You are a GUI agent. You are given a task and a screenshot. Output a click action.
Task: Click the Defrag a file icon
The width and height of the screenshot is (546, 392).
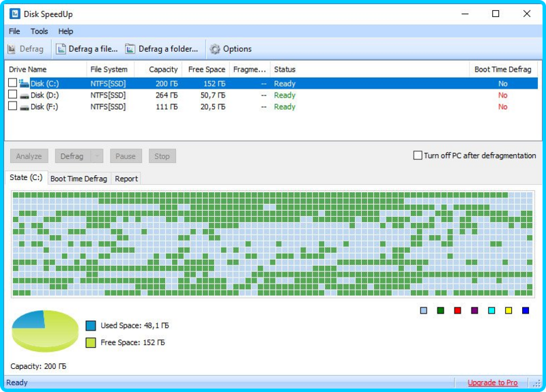pos(61,49)
